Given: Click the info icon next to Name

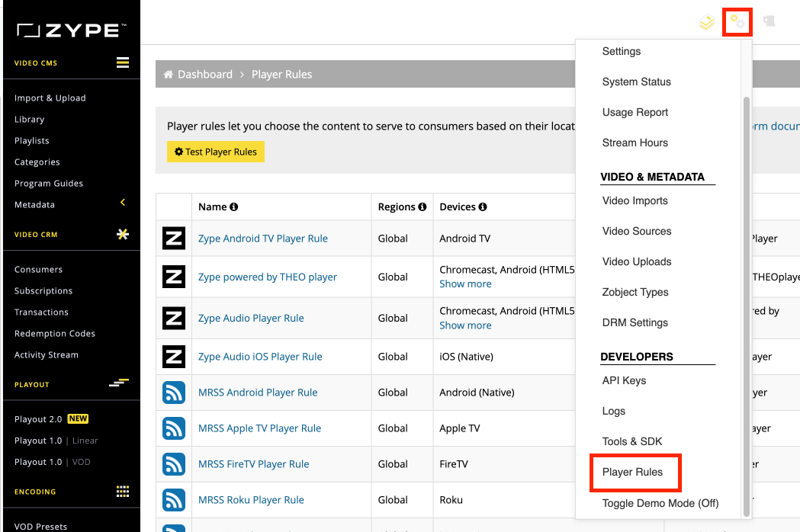Looking at the screenshot, I should coord(233,207).
